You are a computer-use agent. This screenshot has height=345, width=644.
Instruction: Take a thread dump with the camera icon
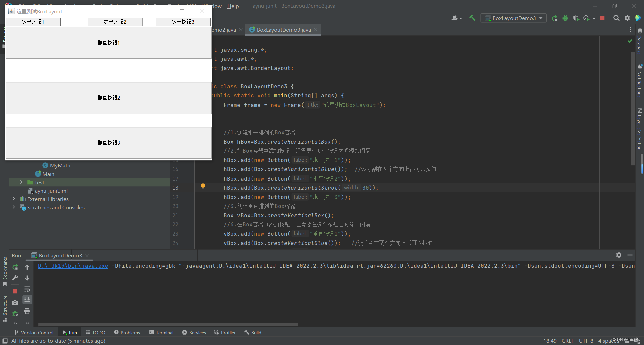click(x=15, y=302)
